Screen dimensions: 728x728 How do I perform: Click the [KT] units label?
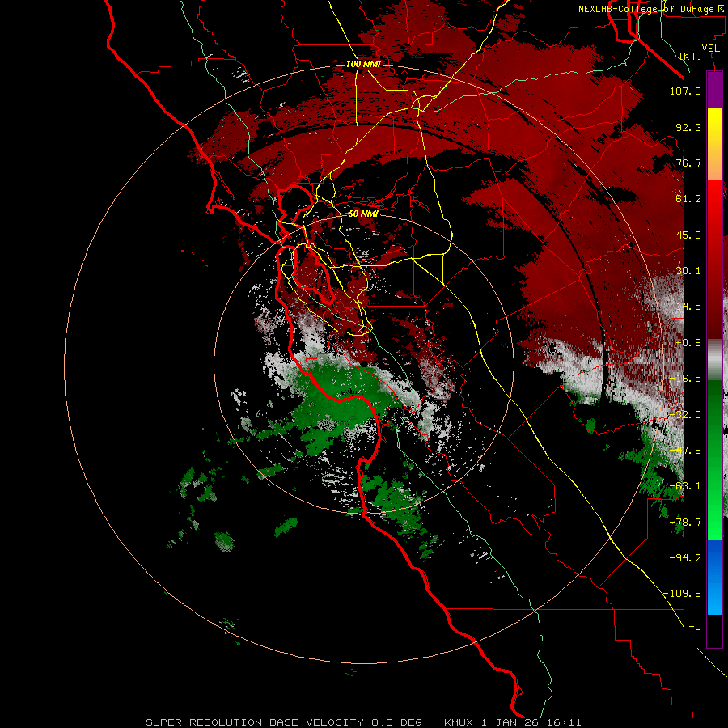[x=691, y=56]
